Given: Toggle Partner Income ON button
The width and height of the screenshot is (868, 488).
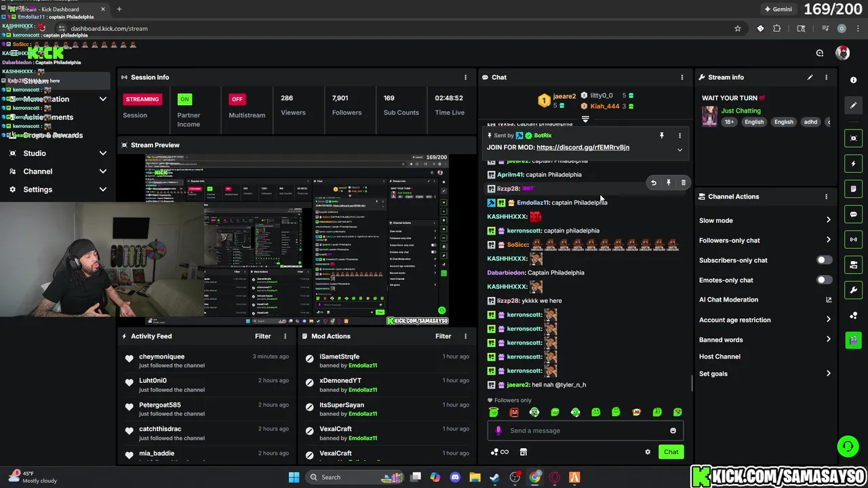Looking at the screenshot, I should click(x=184, y=99).
